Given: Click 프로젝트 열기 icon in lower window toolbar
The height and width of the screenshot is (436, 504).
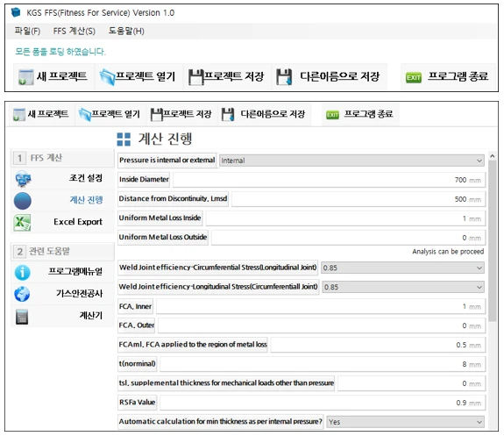Looking at the screenshot, I should click(85, 115).
